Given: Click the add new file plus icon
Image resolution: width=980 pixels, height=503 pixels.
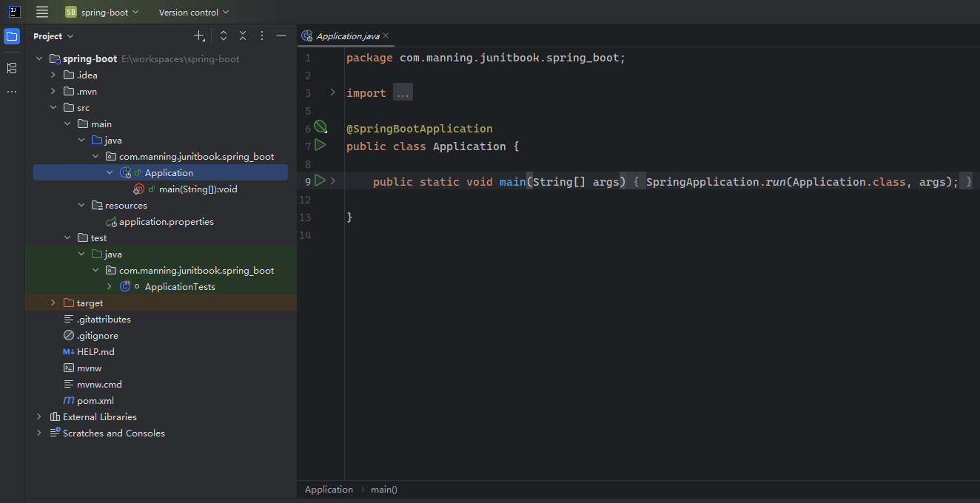Looking at the screenshot, I should 199,36.
